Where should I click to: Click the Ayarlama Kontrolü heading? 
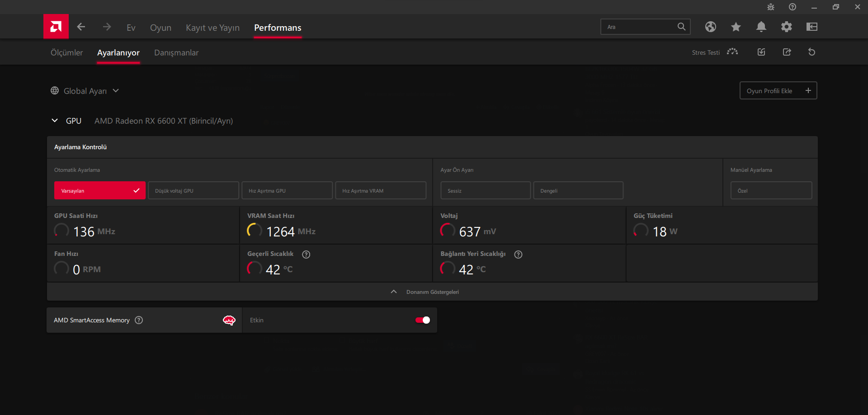click(x=80, y=147)
